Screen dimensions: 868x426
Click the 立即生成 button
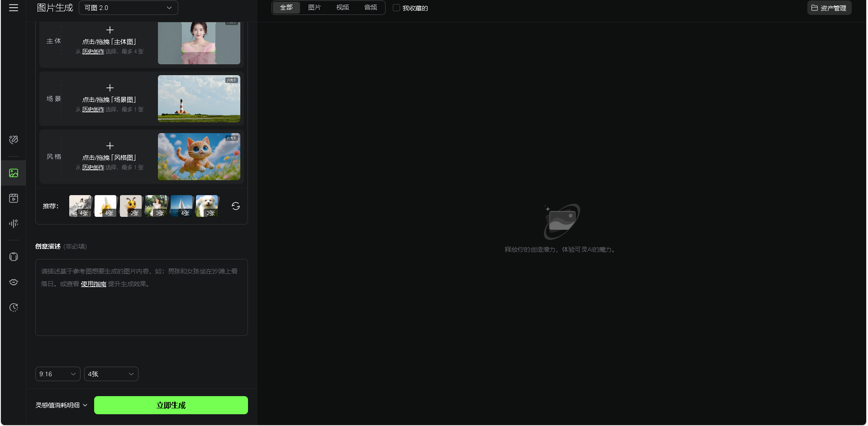click(x=171, y=405)
